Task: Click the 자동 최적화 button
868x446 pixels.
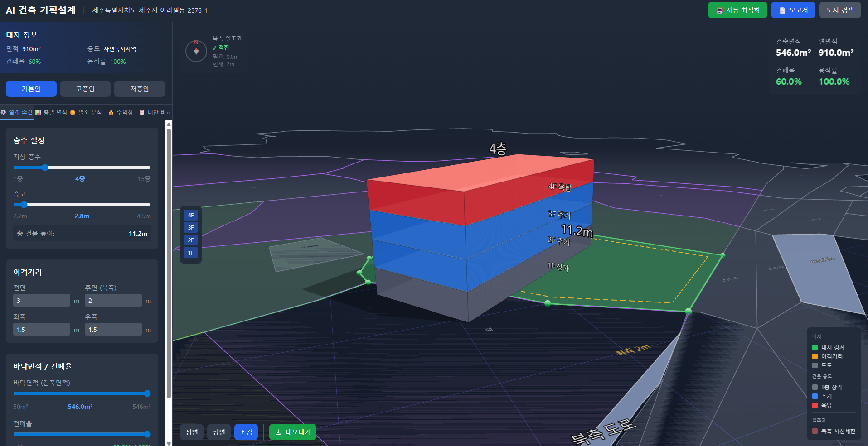Action: (737, 10)
